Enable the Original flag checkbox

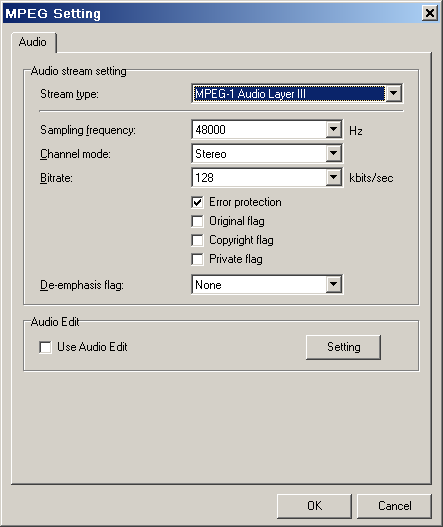[x=197, y=221]
